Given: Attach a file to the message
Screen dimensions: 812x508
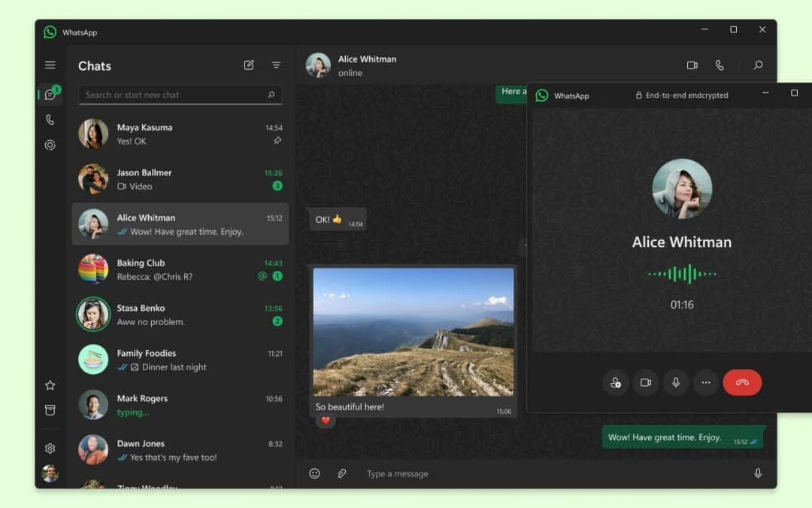Looking at the screenshot, I should [342, 473].
